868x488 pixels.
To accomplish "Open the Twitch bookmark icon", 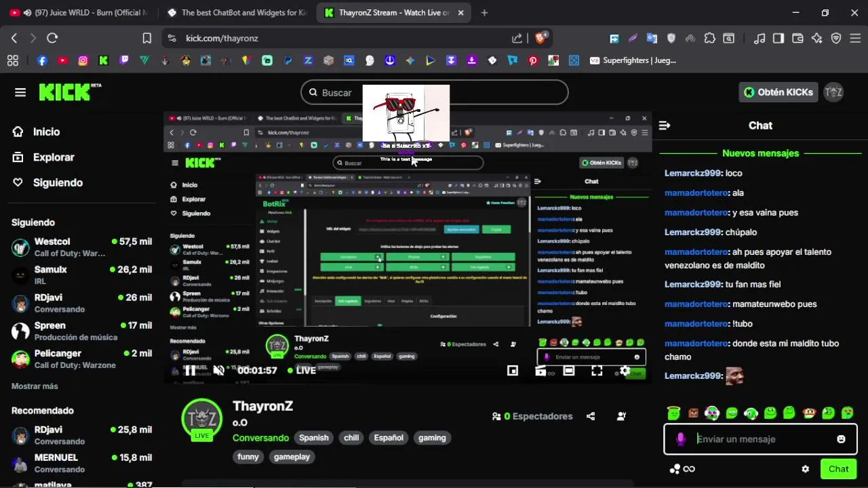I will 123,60.
